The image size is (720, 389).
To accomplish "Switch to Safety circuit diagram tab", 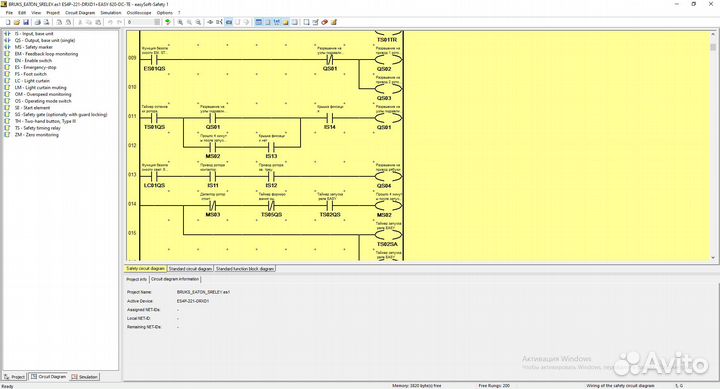I will [x=146, y=269].
